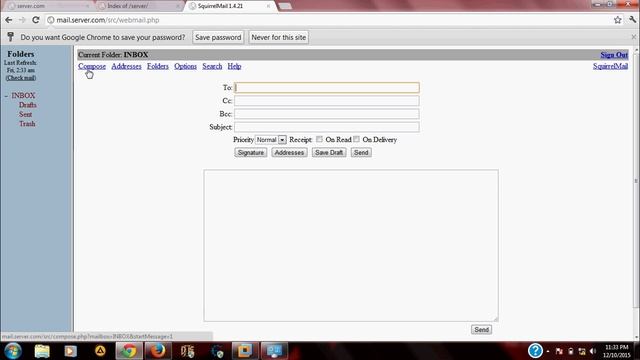Follow the SquirrelMail link at top right
The height and width of the screenshot is (360, 640).
[610, 66]
